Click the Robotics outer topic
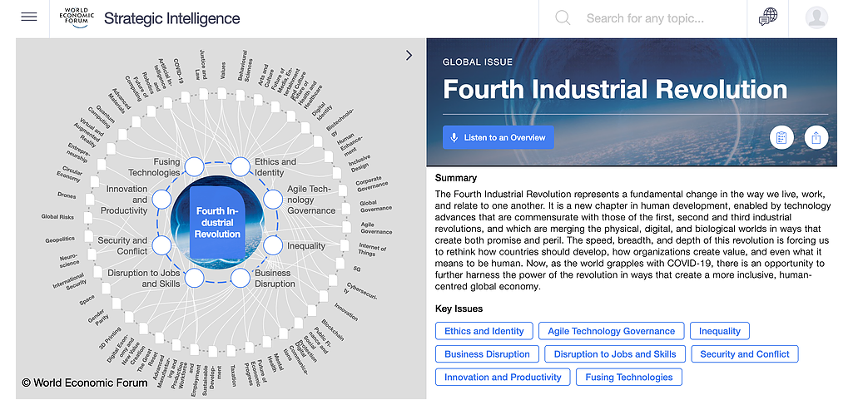The image size is (868, 405). tap(148, 85)
